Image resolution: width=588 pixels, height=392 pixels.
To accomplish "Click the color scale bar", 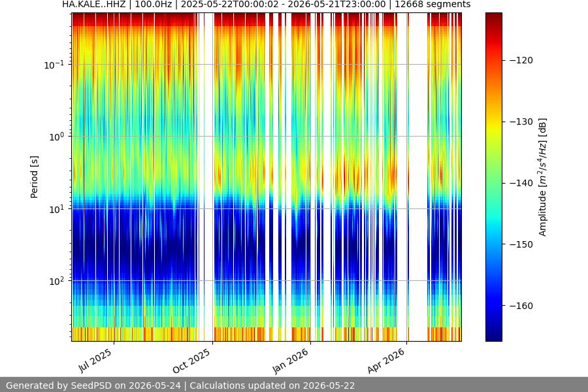I will tap(493, 177).
